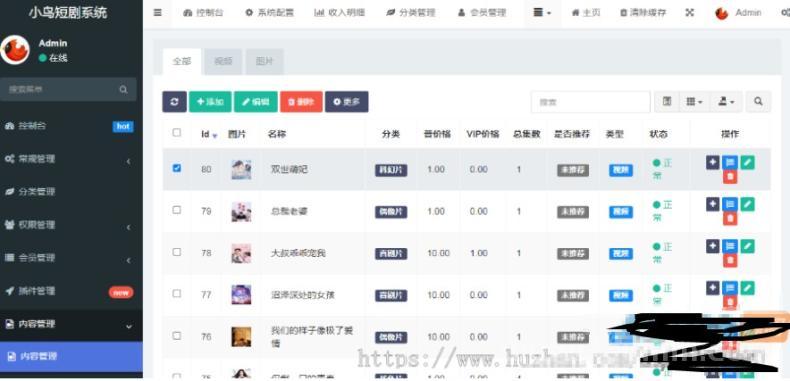Screen dimensions: 790x381
Task: Click the green pencil icon for row 78
Action: 748,246
